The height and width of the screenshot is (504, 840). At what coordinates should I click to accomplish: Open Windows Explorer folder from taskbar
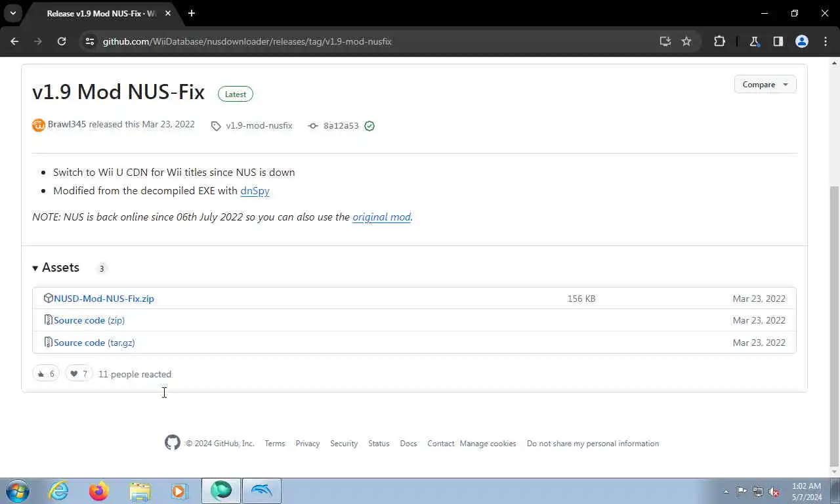(139, 491)
